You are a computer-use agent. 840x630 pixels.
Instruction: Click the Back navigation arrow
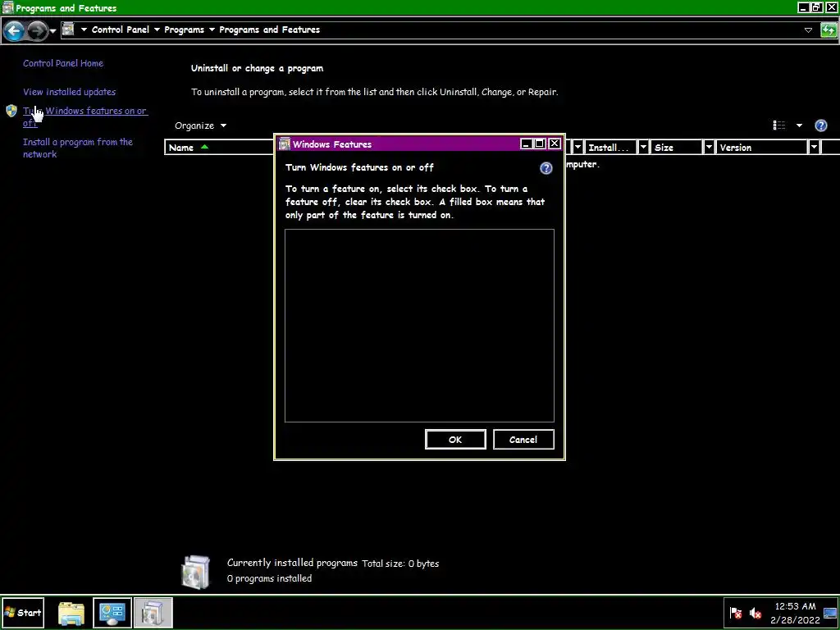15,30
